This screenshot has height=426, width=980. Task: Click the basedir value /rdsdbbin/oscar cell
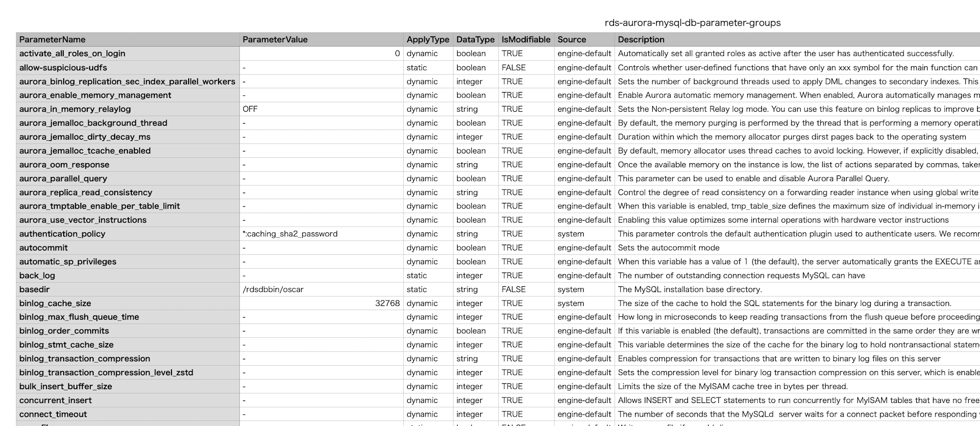[321, 289]
